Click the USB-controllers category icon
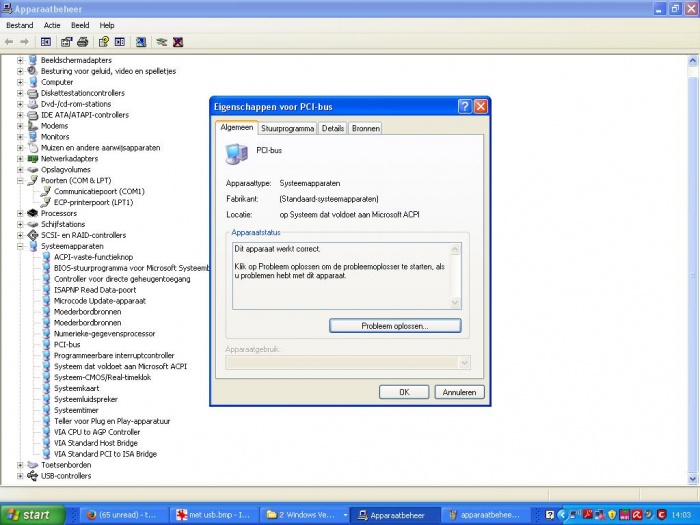The height and width of the screenshot is (525, 700). pyautogui.click(x=33, y=476)
